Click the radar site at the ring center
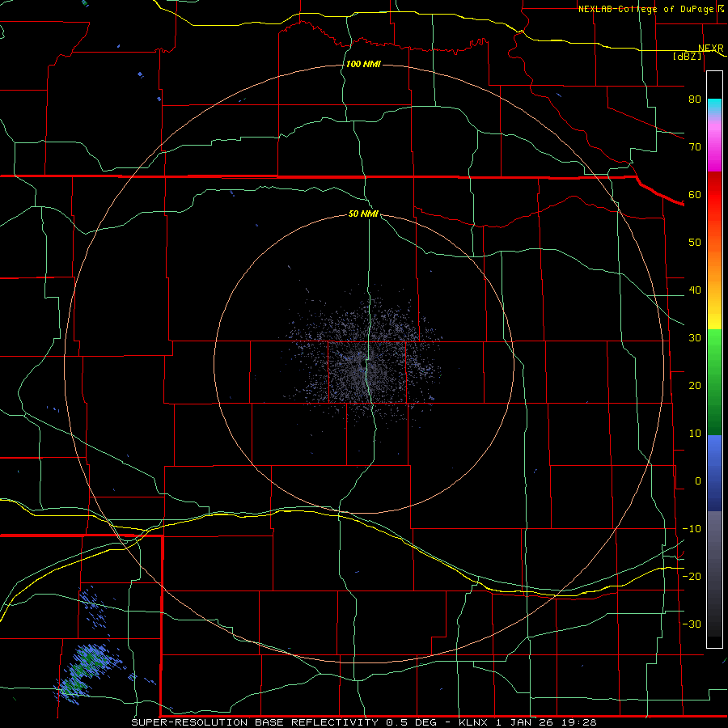 (x=363, y=363)
